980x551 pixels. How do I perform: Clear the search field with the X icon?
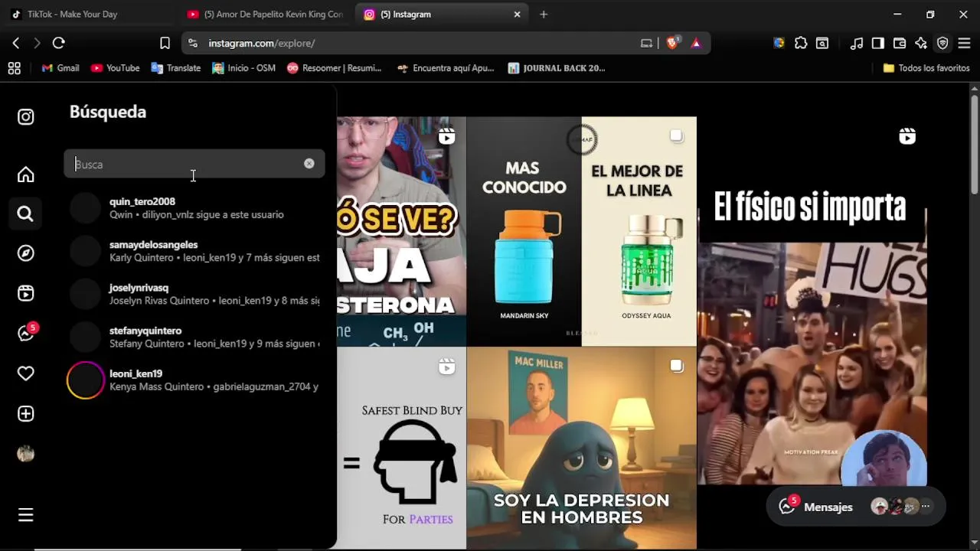tap(309, 164)
